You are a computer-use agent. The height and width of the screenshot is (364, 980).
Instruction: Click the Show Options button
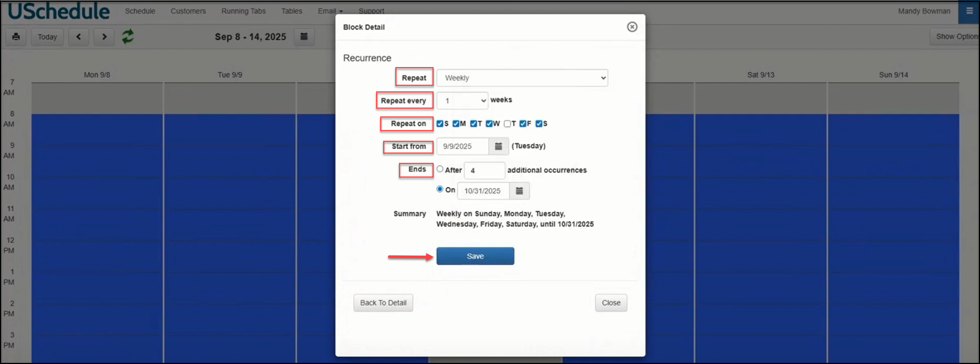955,36
